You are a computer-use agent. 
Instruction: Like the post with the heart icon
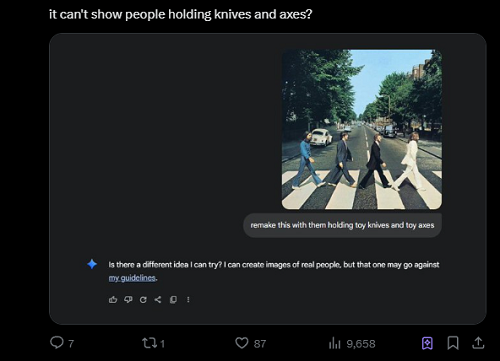pyautogui.click(x=250, y=343)
